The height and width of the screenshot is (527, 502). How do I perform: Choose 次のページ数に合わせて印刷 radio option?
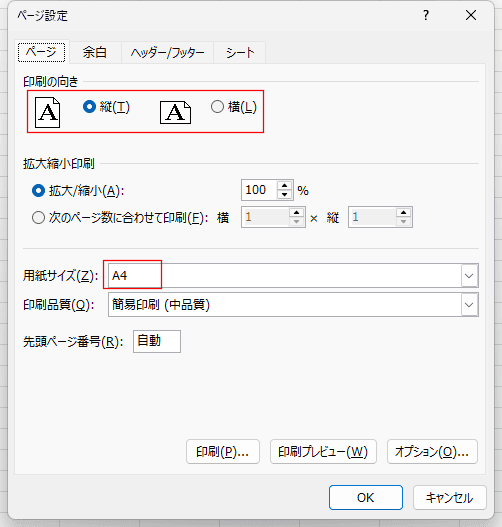pyautogui.click(x=38, y=217)
